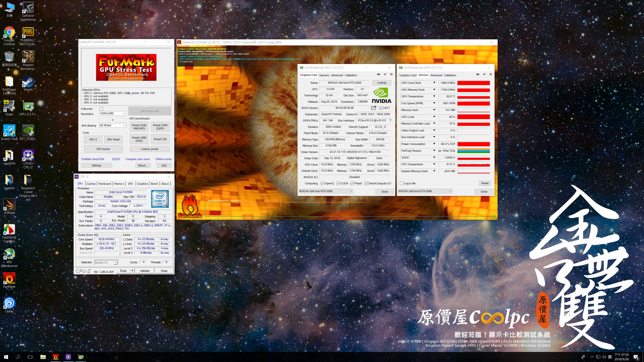The height and width of the screenshot is (362, 644).
Task: Launch the 3DMark desktop shortcut
Action: tap(9, 206)
